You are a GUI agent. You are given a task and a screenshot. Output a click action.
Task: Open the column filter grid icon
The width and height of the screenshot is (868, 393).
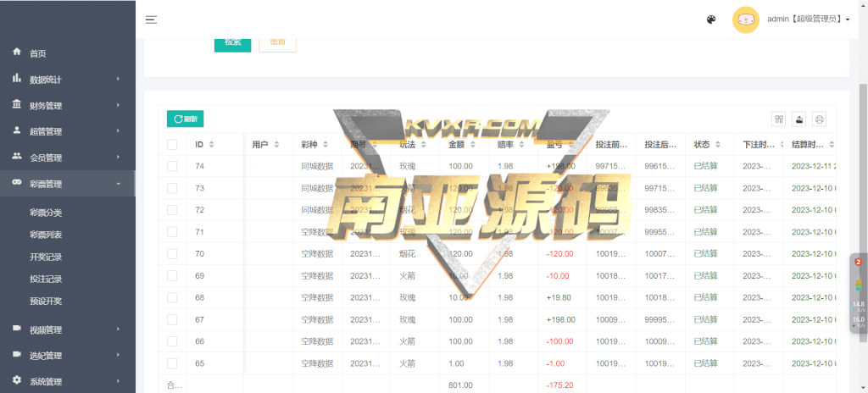tap(780, 119)
